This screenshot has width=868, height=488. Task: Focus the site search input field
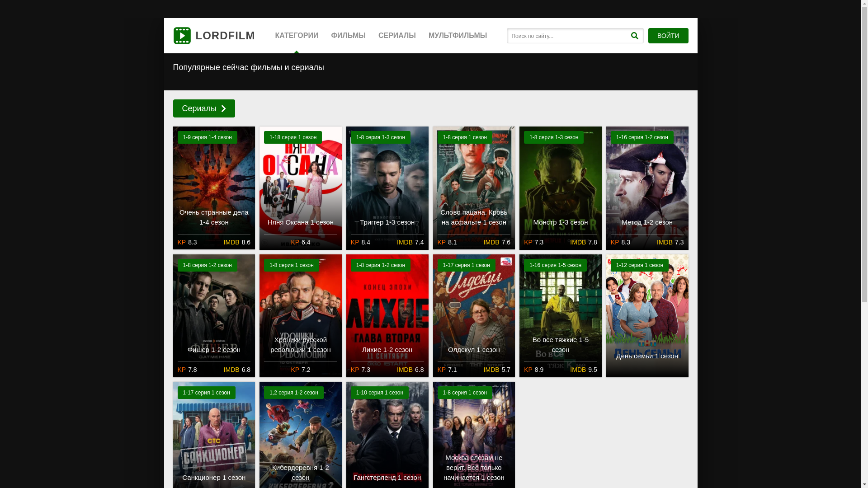(568, 36)
